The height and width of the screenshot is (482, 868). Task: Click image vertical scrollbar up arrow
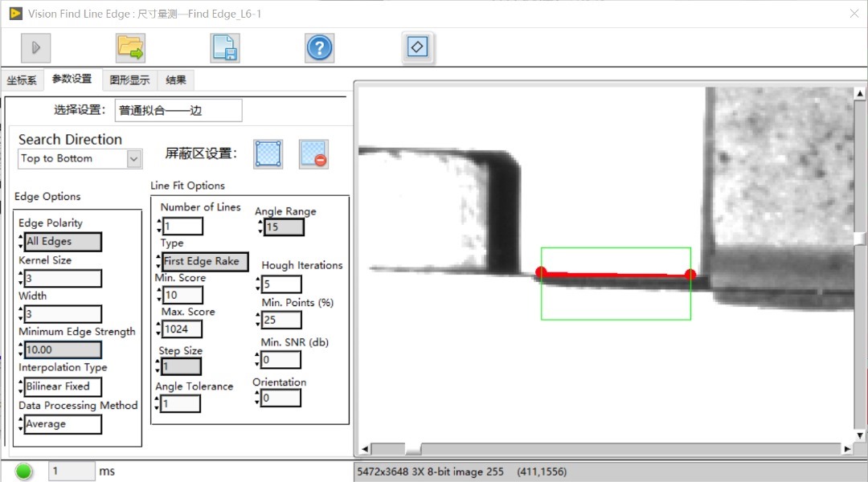860,93
